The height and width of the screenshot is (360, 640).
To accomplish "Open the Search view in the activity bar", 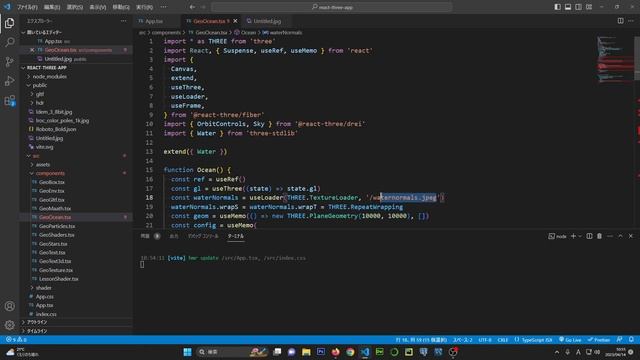I will (9, 42).
